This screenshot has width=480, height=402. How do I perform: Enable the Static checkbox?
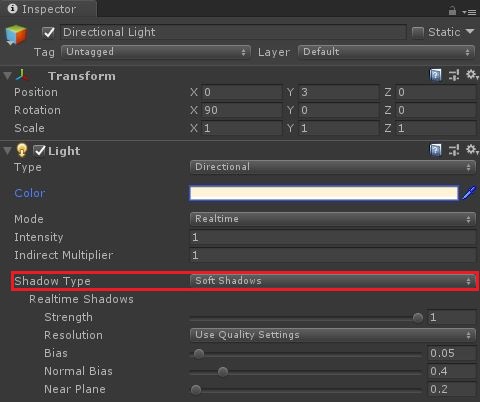pos(418,32)
